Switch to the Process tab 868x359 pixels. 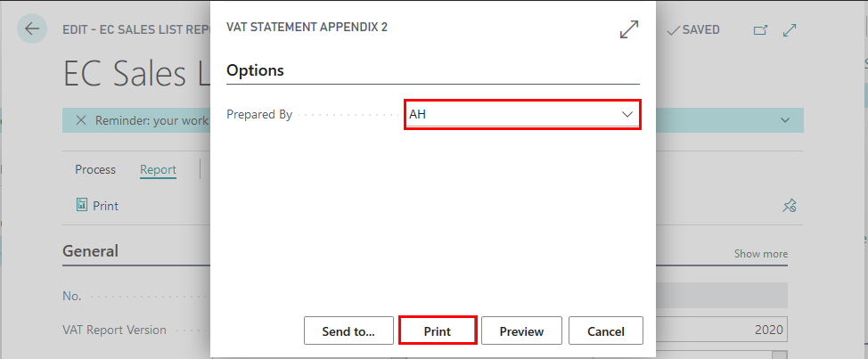click(95, 170)
